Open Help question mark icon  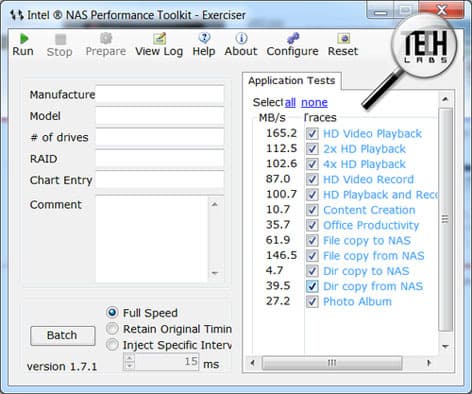click(x=204, y=38)
